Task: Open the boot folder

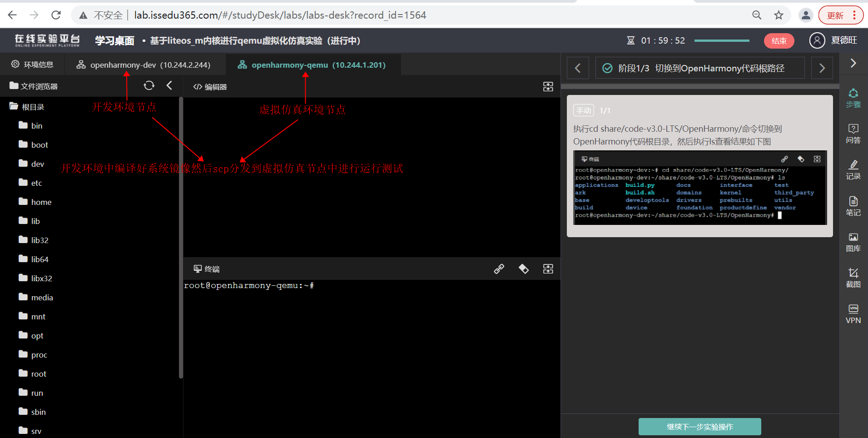Action: click(33, 145)
